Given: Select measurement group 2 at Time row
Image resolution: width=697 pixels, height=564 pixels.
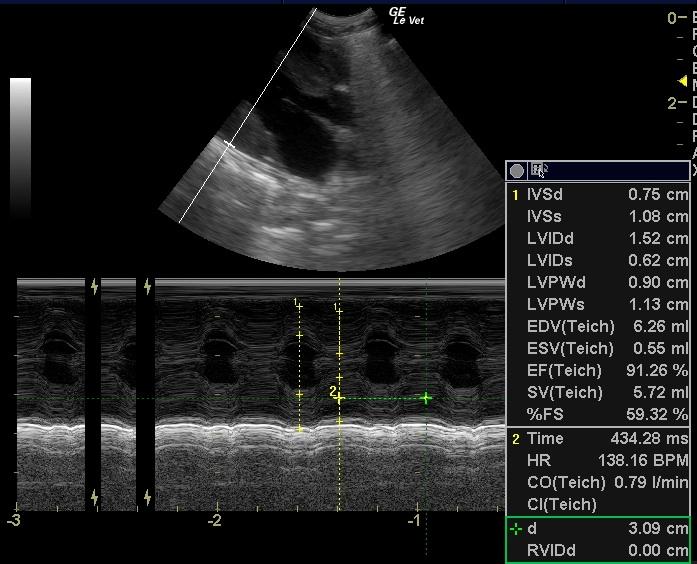Looking at the screenshot, I should click(516, 438).
